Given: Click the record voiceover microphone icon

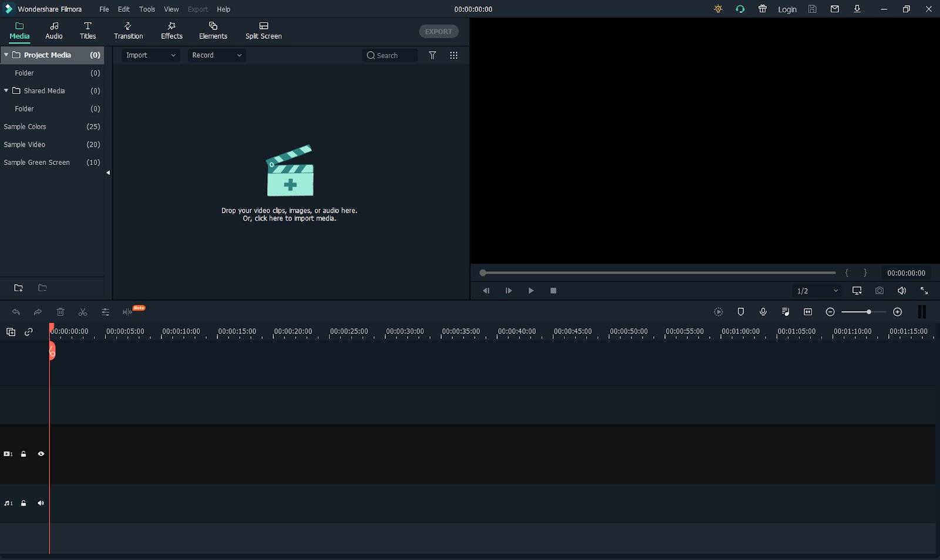Looking at the screenshot, I should (x=763, y=312).
